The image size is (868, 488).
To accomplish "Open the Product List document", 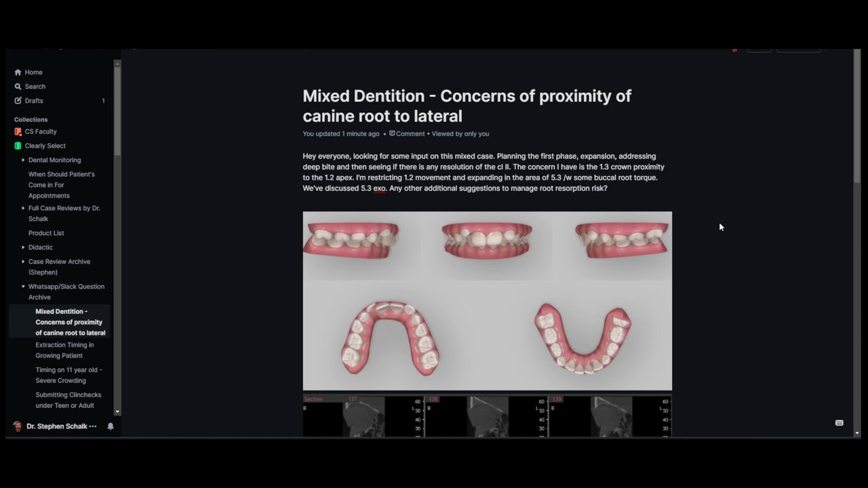I will (x=46, y=233).
